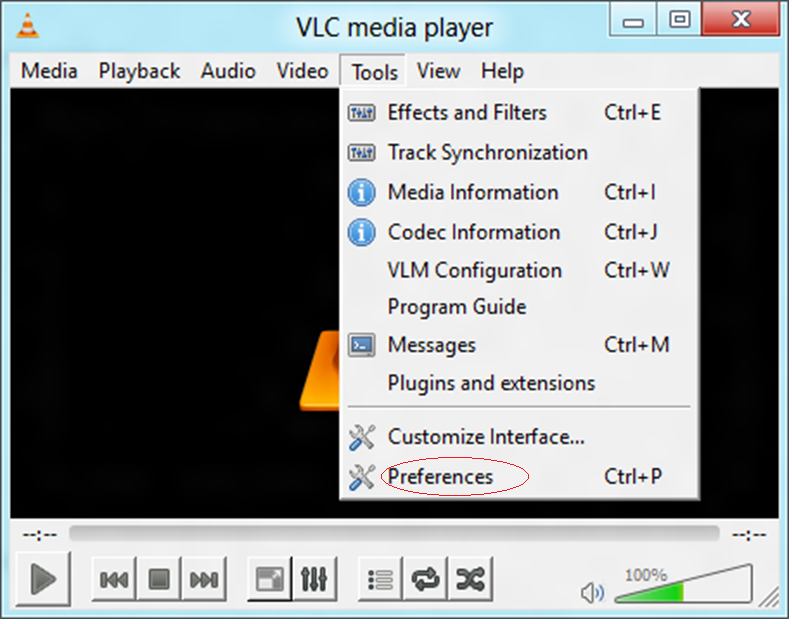This screenshot has height=624, width=792.
Task: Open the Messages window
Action: tap(519, 345)
